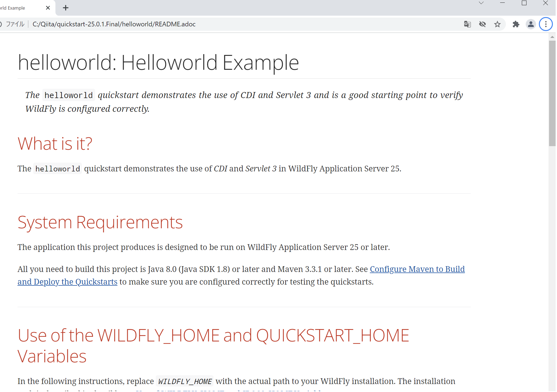Click the System Requirements heading

[x=100, y=223]
